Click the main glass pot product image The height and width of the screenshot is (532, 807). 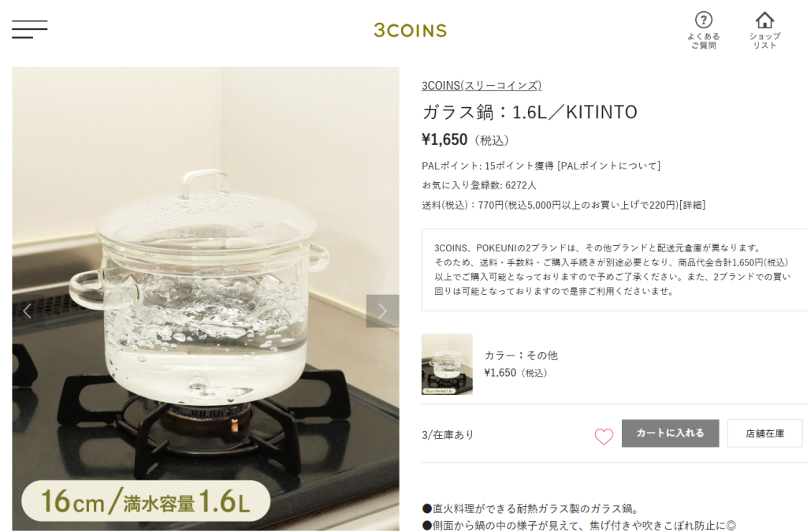pyautogui.click(x=206, y=299)
